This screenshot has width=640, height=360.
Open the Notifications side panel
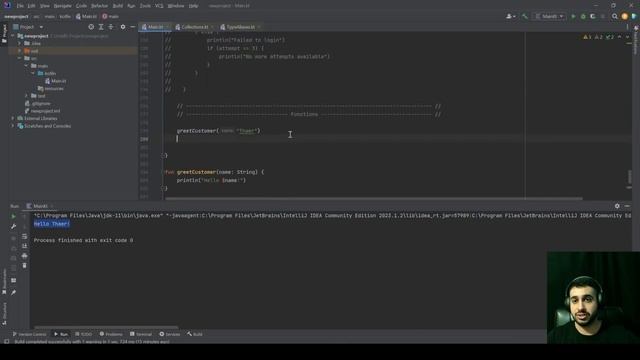(636, 41)
